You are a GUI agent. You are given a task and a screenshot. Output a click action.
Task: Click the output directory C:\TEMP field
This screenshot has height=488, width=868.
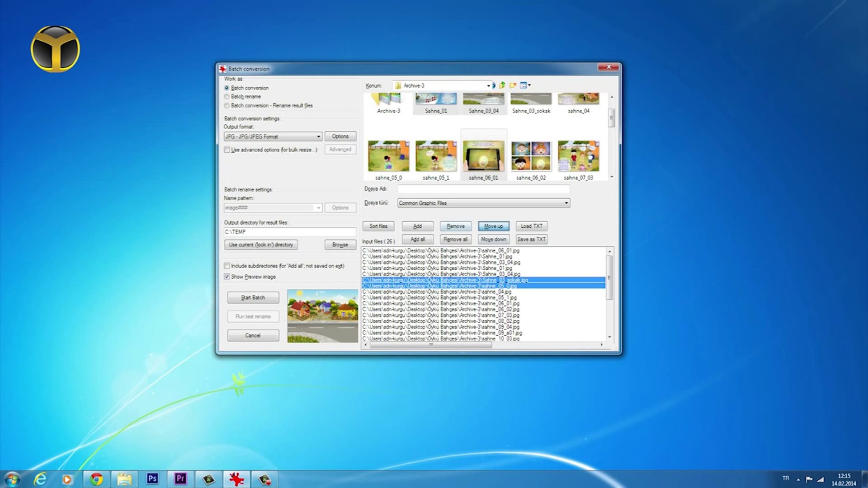tap(289, 232)
